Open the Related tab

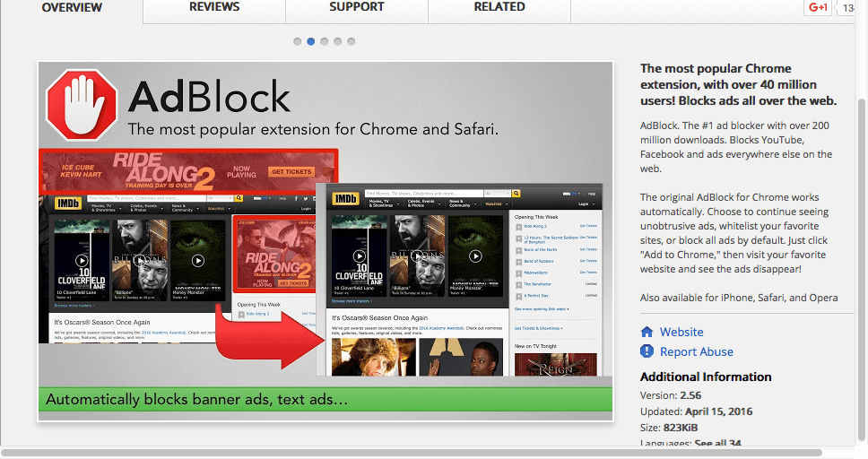coord(499,8)
